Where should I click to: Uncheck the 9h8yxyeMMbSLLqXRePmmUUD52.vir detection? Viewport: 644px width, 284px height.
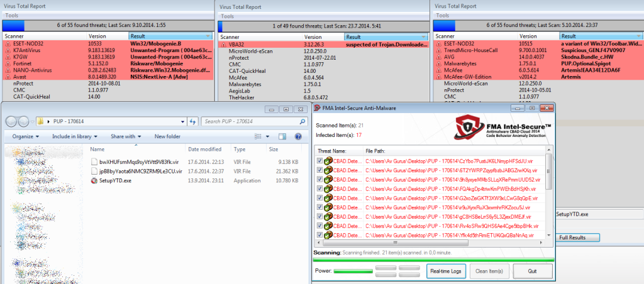320,179
